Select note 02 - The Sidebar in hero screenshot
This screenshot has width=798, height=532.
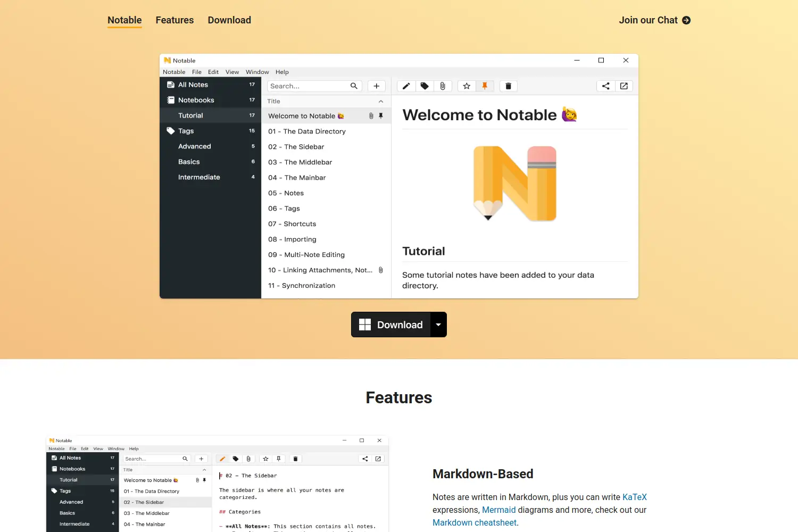coord(326,147)
